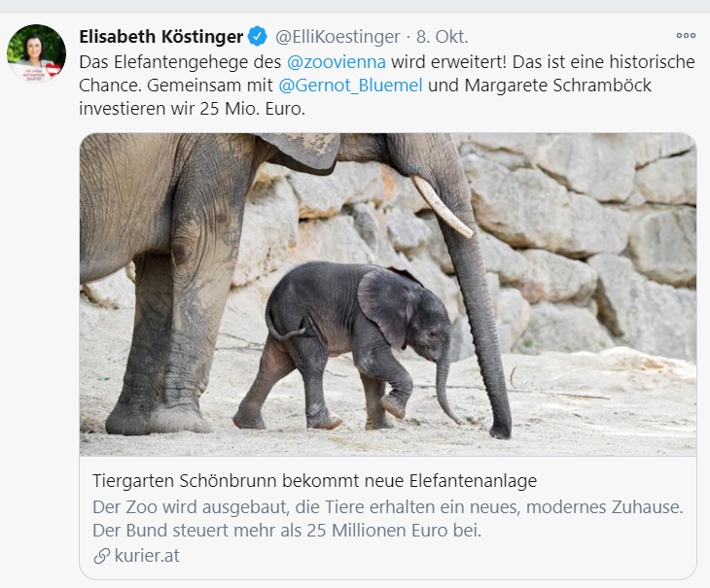Open the @ElliKoestinger handle

(337, 37)
